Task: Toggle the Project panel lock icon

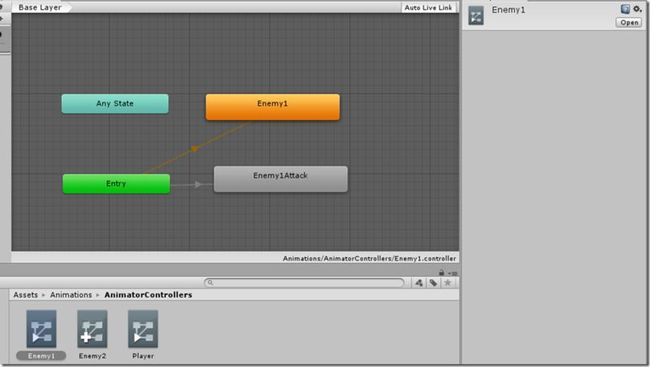Action: point(441,272)
